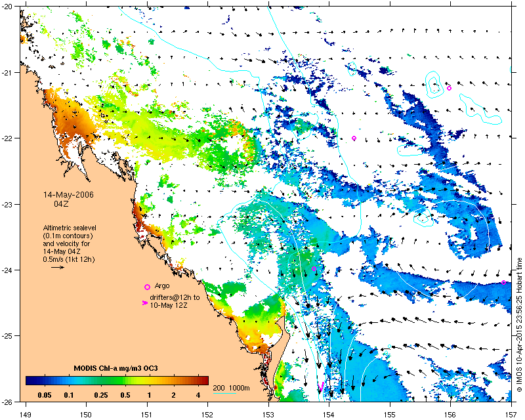
Task: Select the Argo float marker near 156E 21.2S
Action: [449, 89]
